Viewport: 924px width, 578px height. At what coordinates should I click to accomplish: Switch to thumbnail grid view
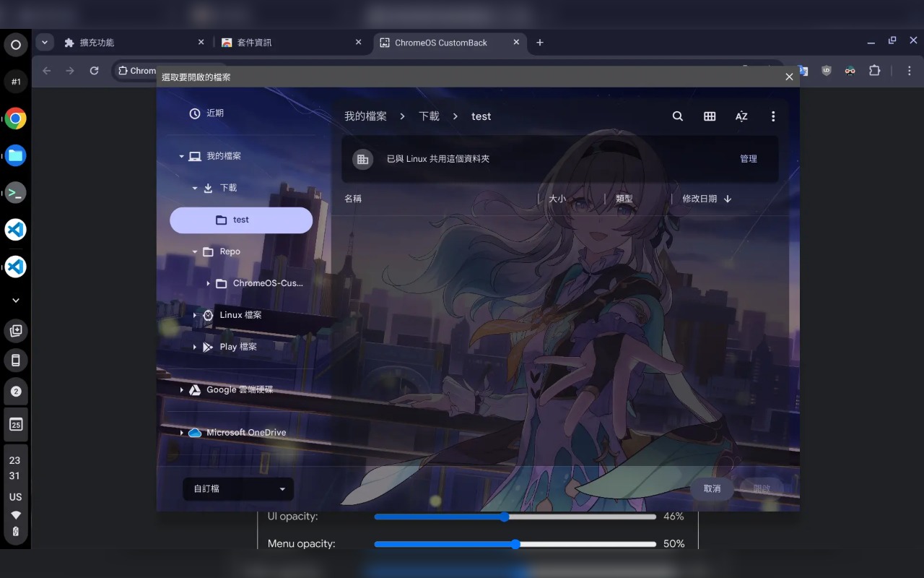(x=710, y=116)
